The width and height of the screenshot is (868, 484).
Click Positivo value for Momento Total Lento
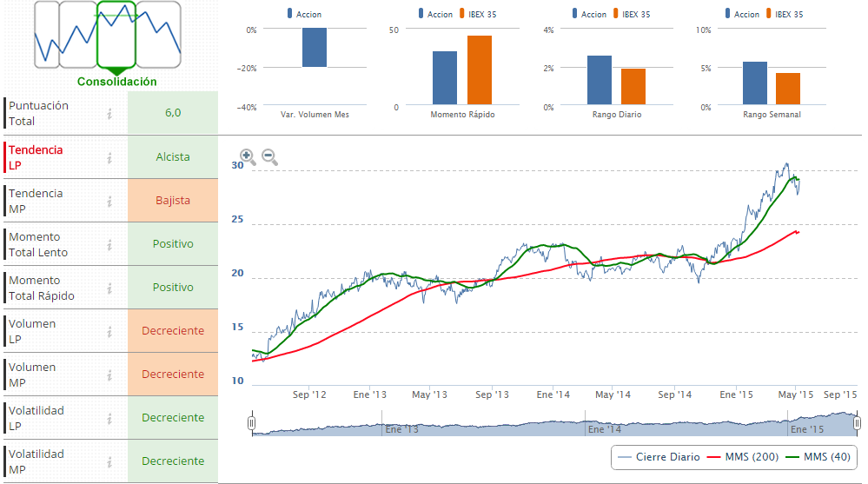(173, 243)
